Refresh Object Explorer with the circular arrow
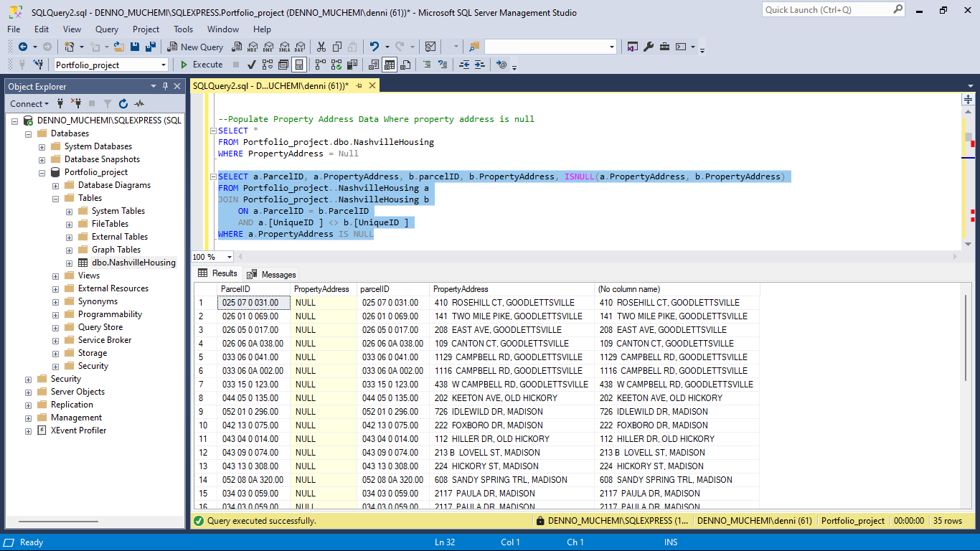 [123, 103]
